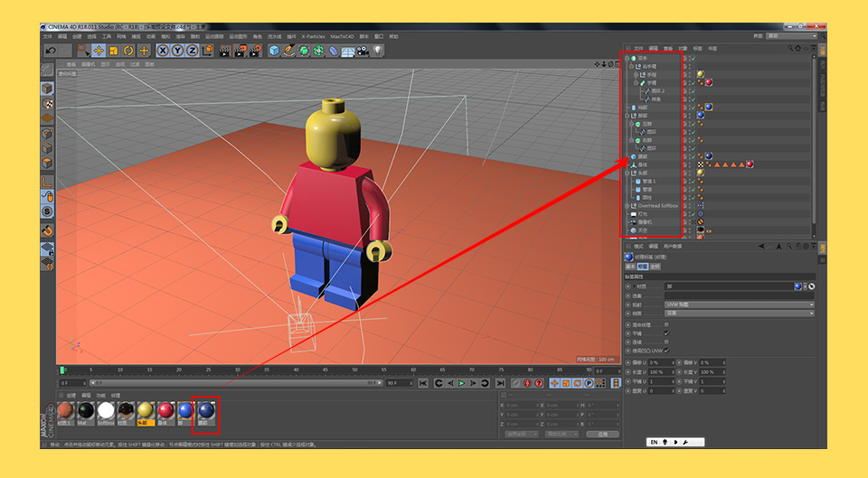Open the side dropdown below projection
This screenshot has width=868, height=478.
pos(740,314)
